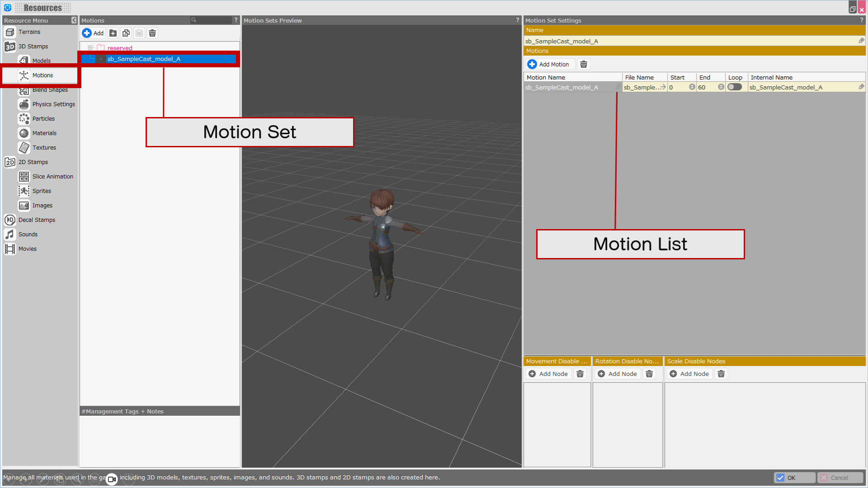Add node under Movement Disable Nodes
Screen dimensions: 868x488
548,374
